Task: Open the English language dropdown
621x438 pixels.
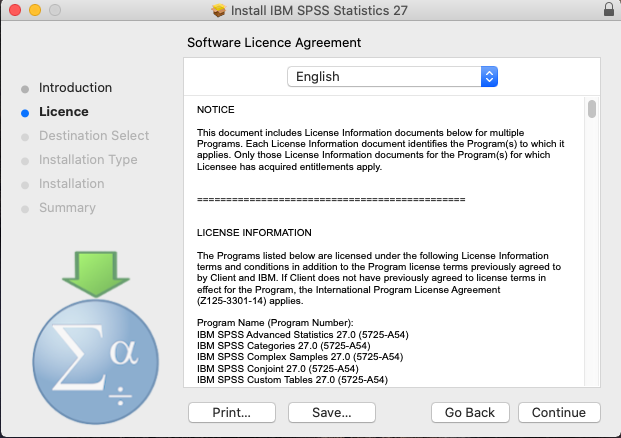Action: (x=391, y=77)
